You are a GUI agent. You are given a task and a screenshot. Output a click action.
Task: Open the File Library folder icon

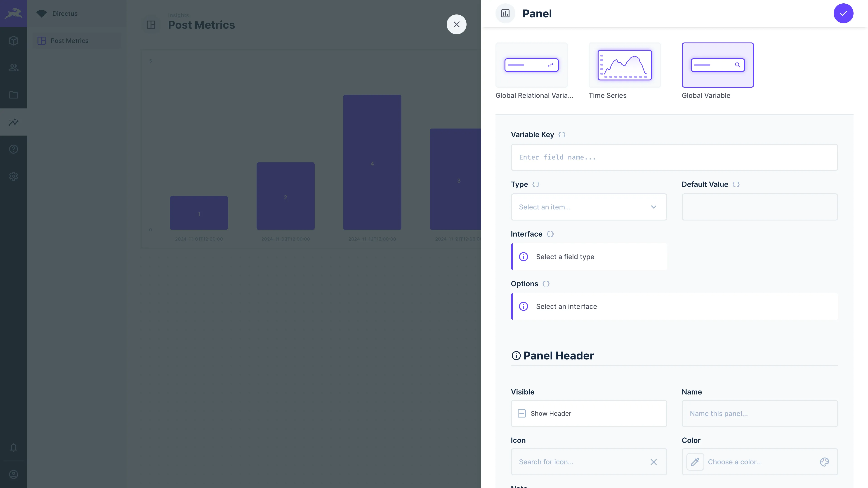coord(14,95)
